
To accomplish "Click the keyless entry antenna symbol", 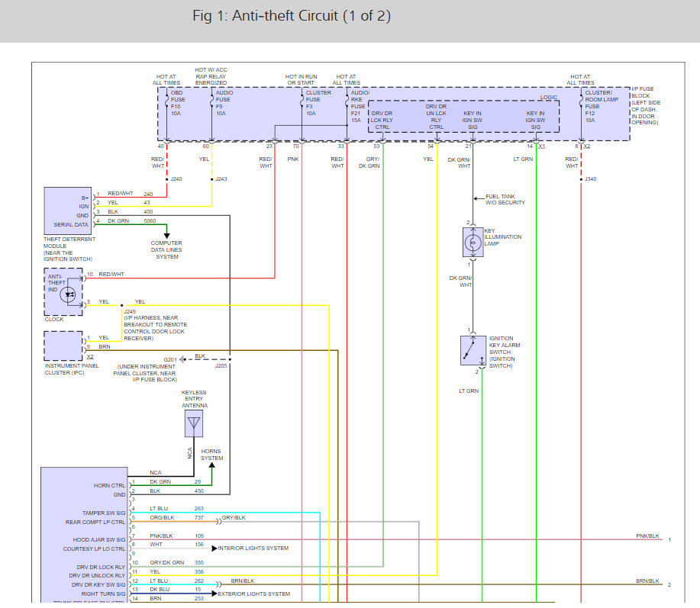I will [194, 423].
